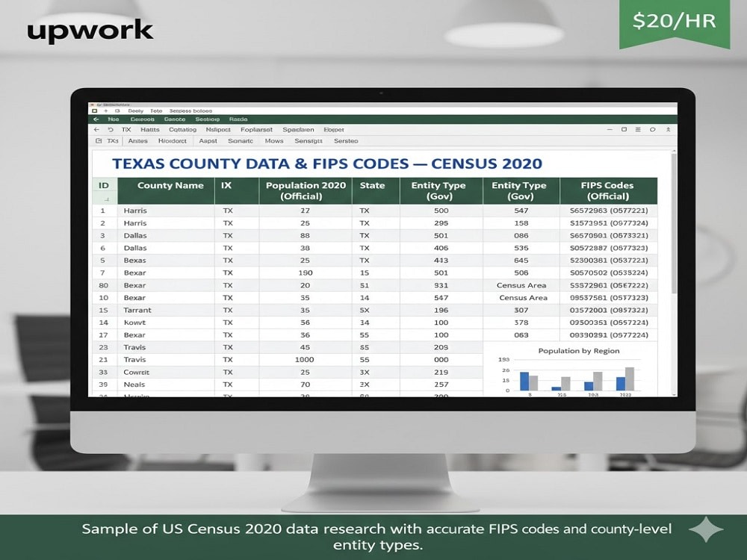Image resolution: width=747 pixels, height=560 pixels.
Task: Click the population cell showing 1000
Action: coord(305,360)
